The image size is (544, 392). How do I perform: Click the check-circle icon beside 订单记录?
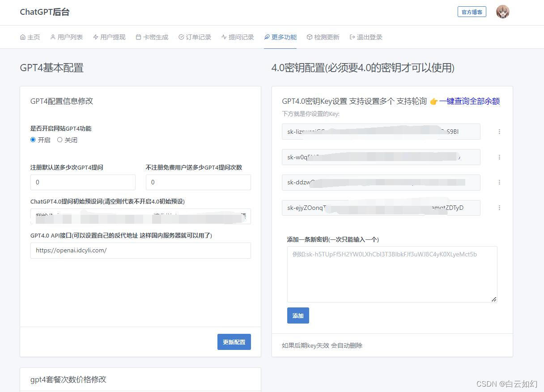tap(181, 37)
